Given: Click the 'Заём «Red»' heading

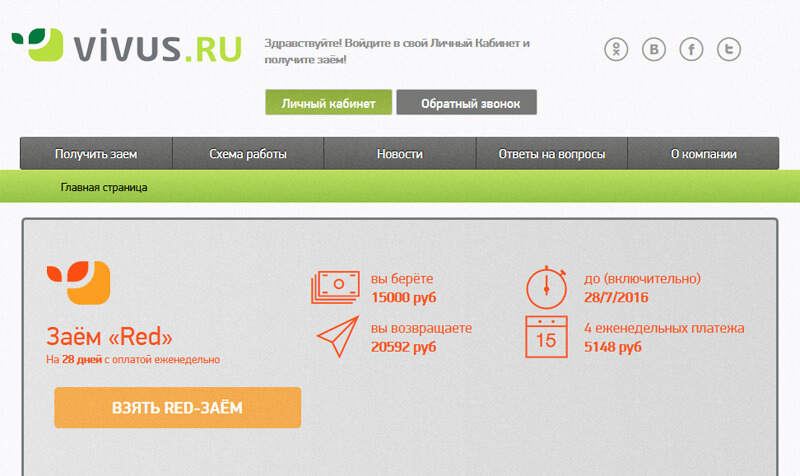Looking at the screenshot, I should (x=109, y=336).
